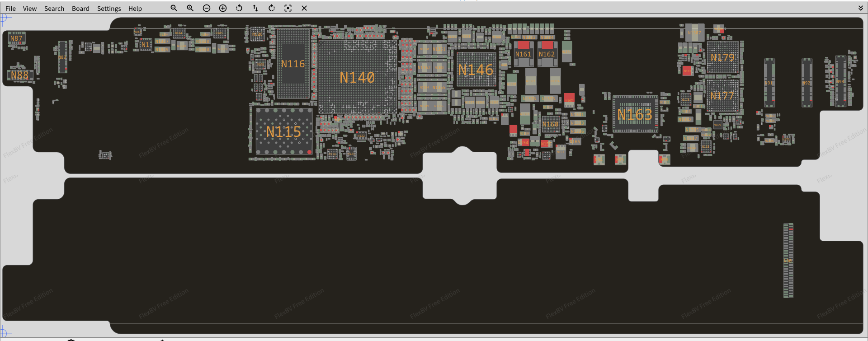868x341 pixels.
Task: Zoom in using the plus circle icon
Action: (223, 8)
